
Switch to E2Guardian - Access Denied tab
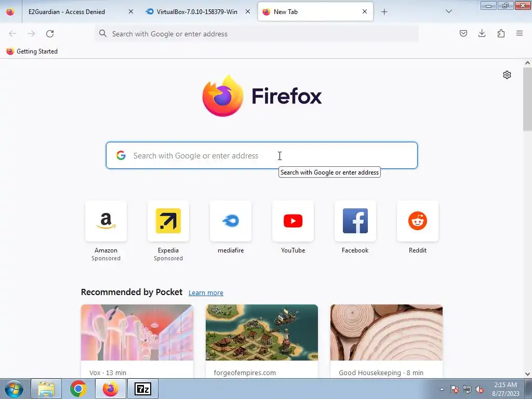pos(66,12)
